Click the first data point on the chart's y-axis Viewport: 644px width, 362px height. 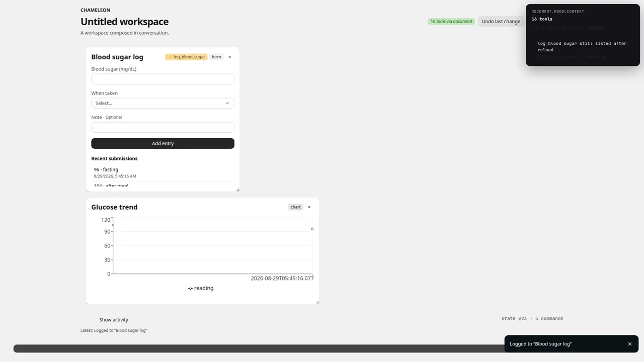point(113,225)
